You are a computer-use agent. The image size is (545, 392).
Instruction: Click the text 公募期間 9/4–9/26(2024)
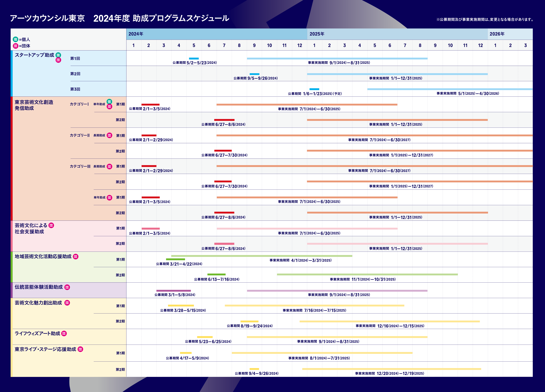tap(256, 374)
